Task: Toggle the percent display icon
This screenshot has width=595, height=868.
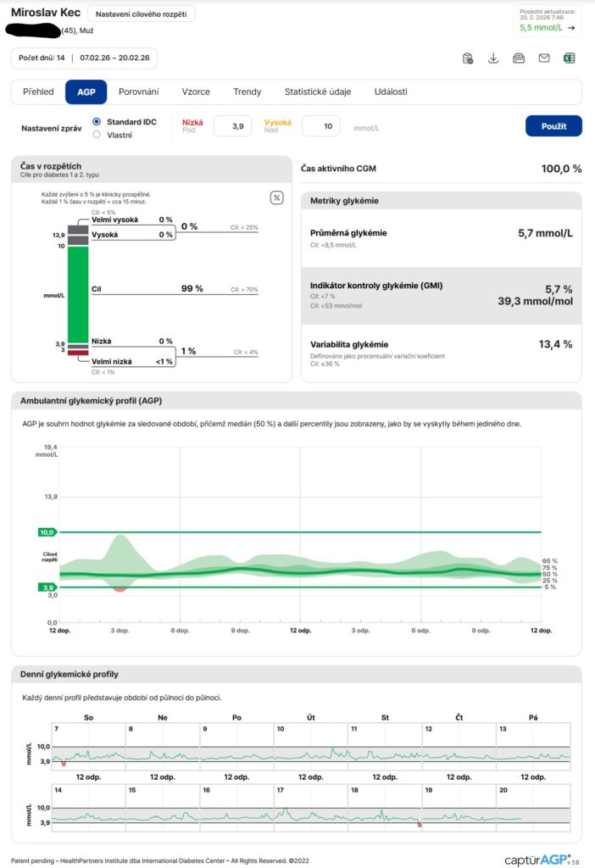Action: point(276,198)
